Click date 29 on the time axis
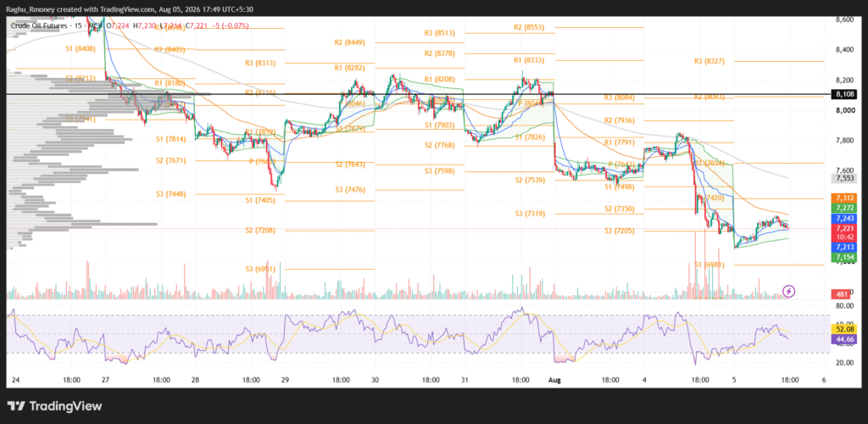868x424 pixels. 285,380
